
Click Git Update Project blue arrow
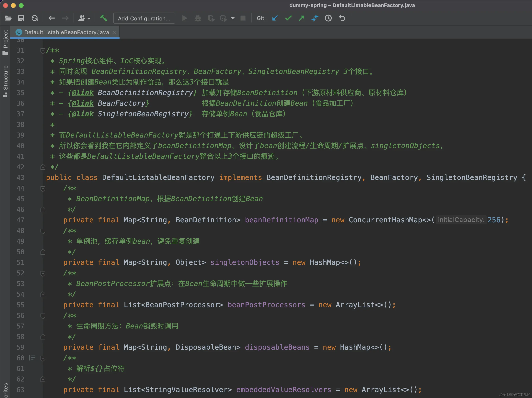coord(275,18)
